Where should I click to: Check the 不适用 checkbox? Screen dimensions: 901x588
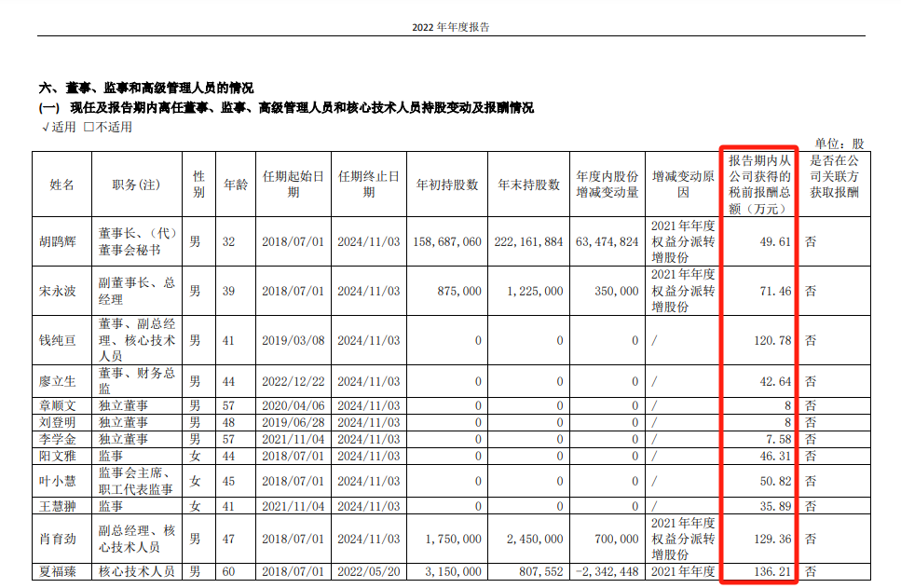[x=89, y=128]
